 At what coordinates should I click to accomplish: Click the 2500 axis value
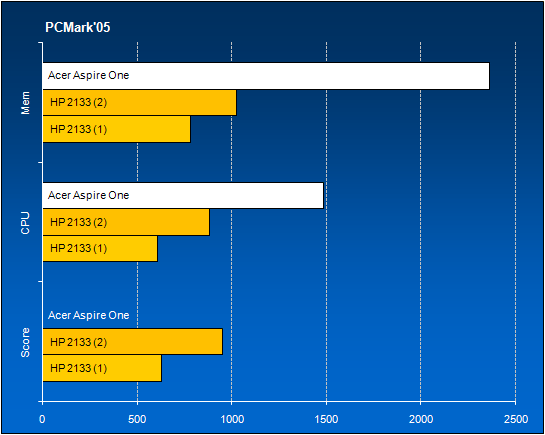pos(515,419)
